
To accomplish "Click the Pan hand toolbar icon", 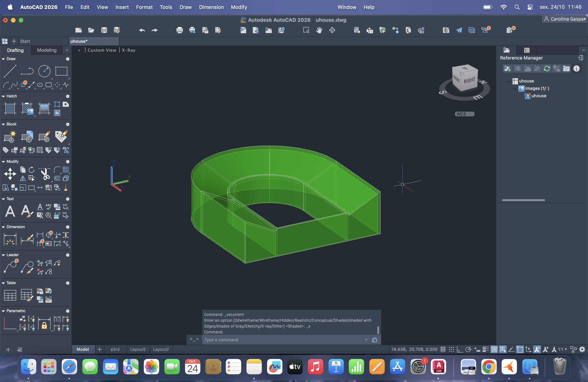I will point(319,30).
